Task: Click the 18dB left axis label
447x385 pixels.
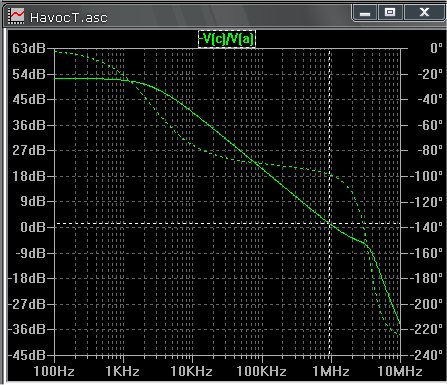Action: tap(29, 176)
